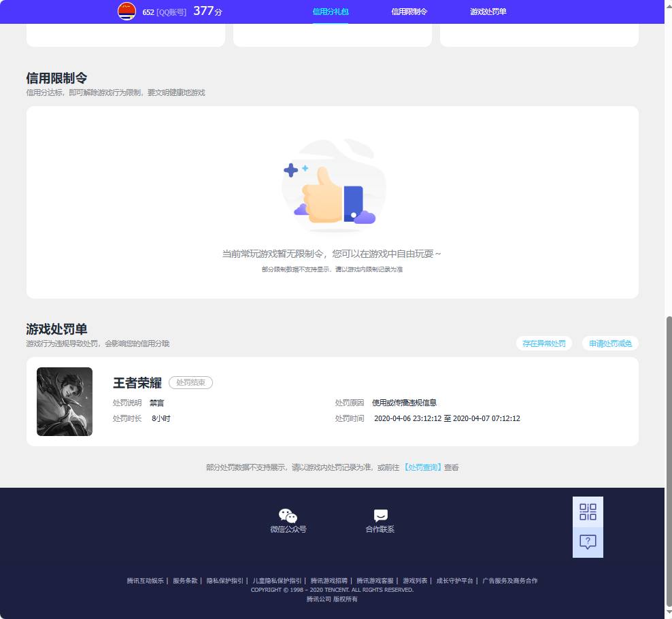Click the 377分 credit score

[208, 11]
